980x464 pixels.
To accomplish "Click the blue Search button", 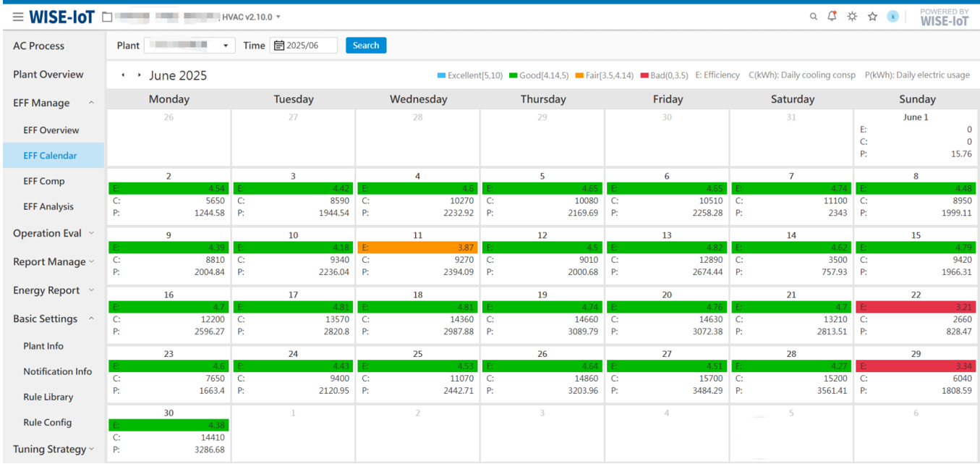I will 366,46.
